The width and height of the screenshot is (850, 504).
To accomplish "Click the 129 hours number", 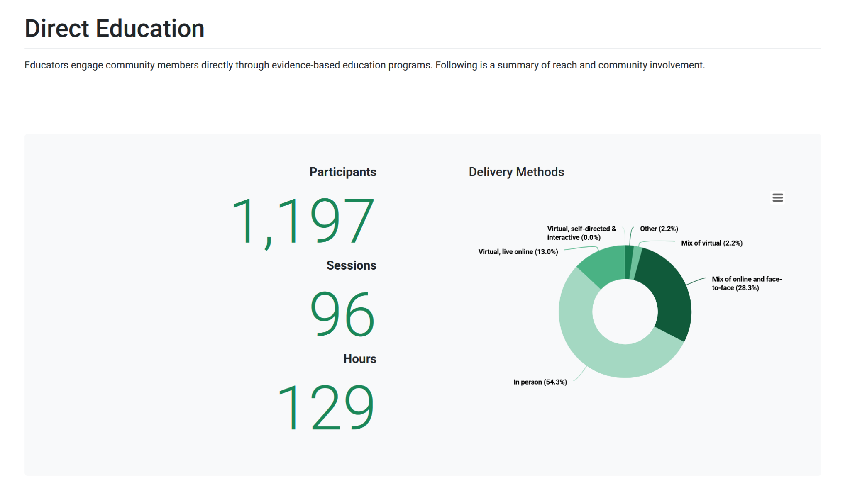I will coord(326,407).
